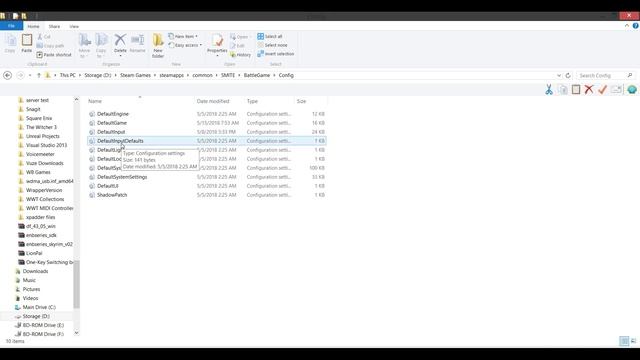The image size is (640, 360).
Task: Go to steamapps in the breadcrumb
Action: pos(171,76)
